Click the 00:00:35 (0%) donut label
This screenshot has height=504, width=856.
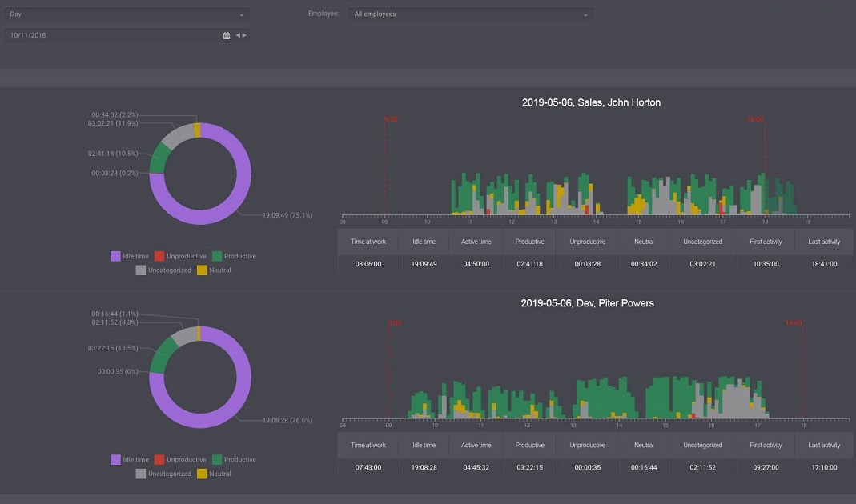118,371
